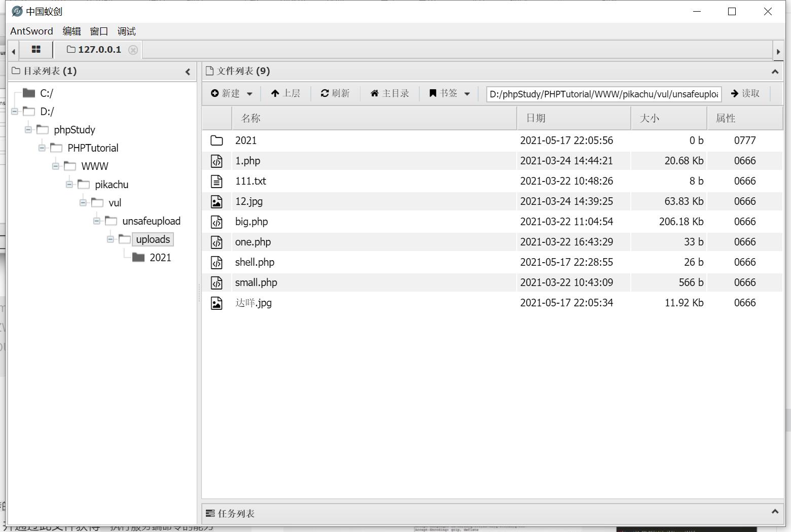
Task: Select the 111.txt file name
Action: [x=250, y=181]
